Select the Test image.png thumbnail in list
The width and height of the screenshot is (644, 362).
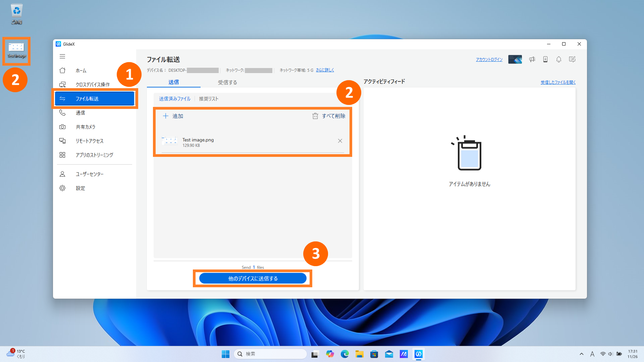[169, 141]
